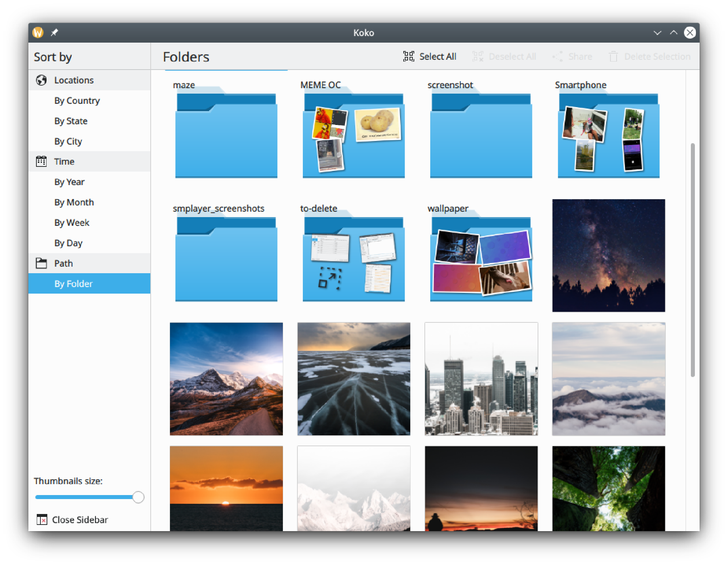
Task: Click the Share icon in the toolbar
Action: [558, 56]
